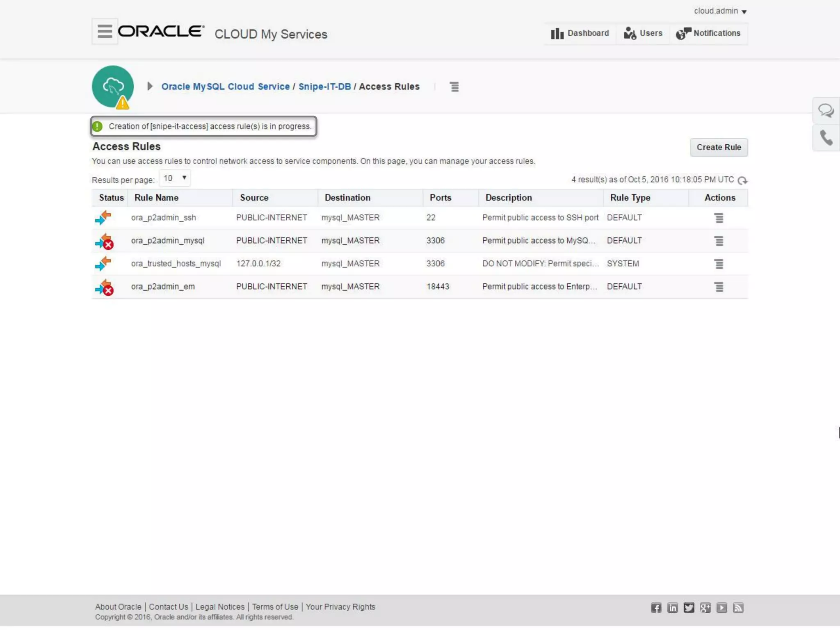Open the Legal Notices footer link

point(220,607)
